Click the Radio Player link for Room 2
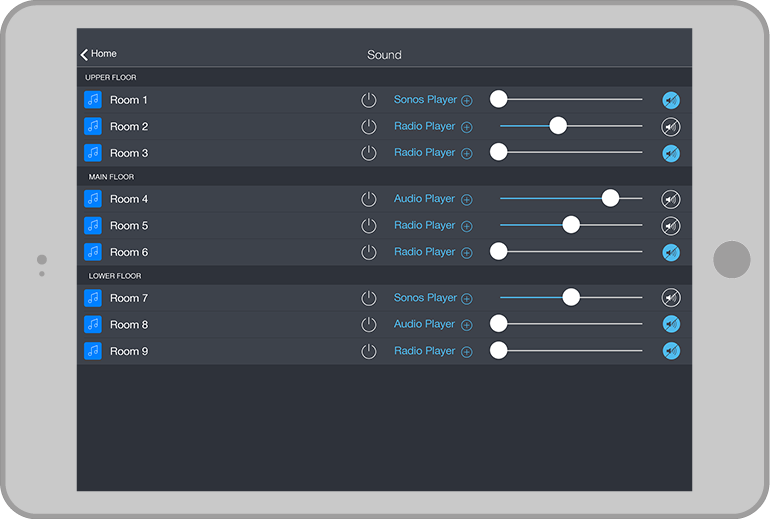 coord(424,127)
